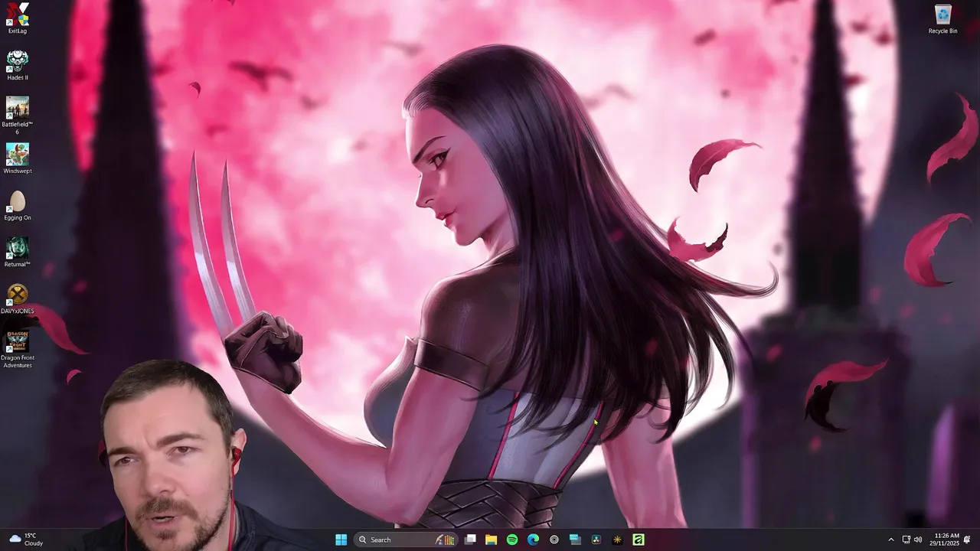Open the Windows Start menu
980x551 pixels.
click(x=341, y=540)
